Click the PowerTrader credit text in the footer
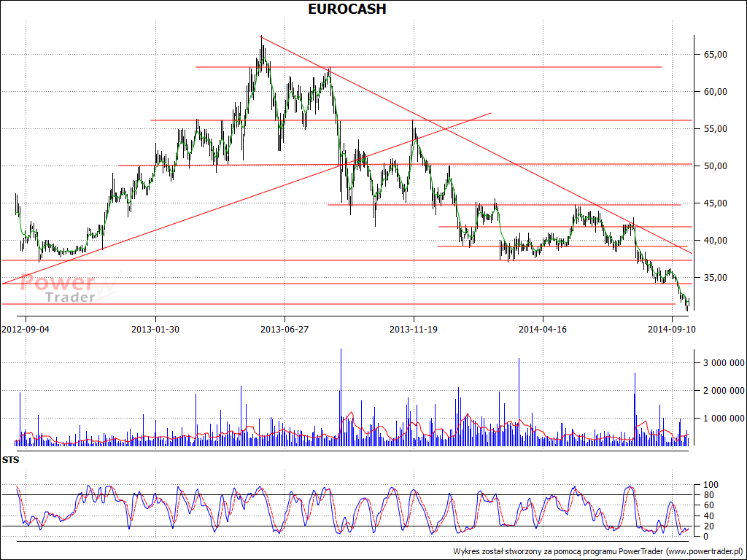This screenshot has height=560, width=747. tap(599, 551)
